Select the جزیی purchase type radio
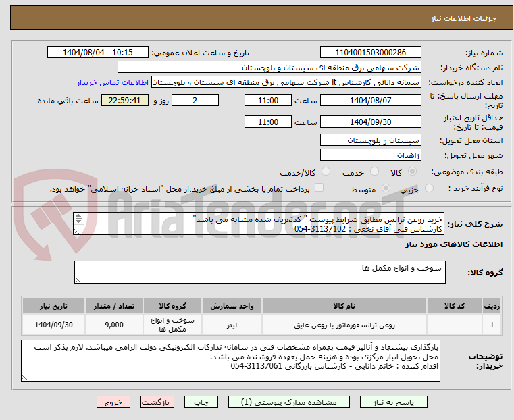 click(x=429, y=188)
